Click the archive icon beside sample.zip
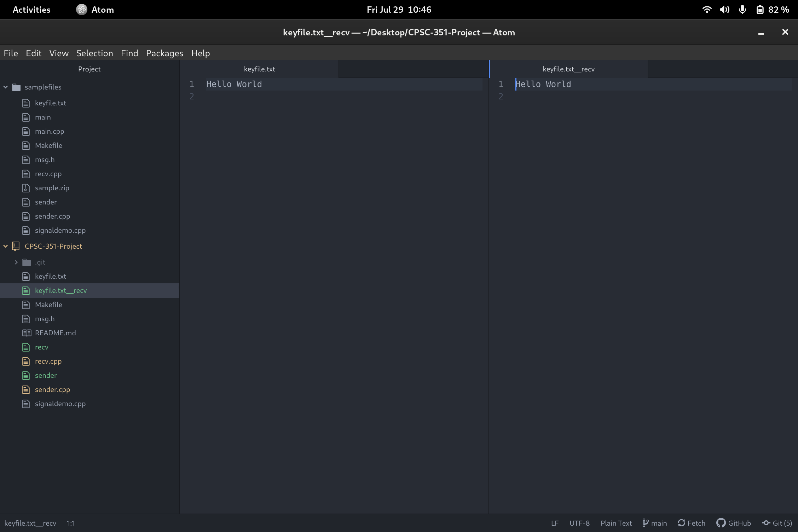 pos(26,188)
